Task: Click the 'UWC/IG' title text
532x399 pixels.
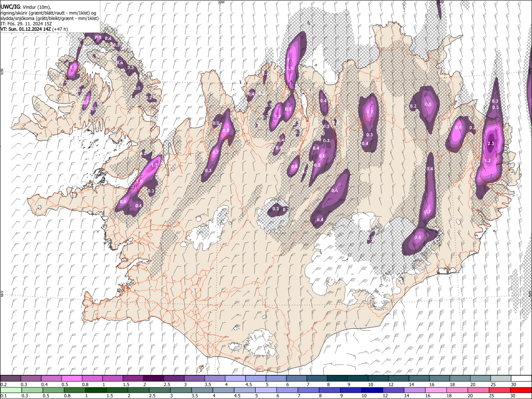Action: coord(10,7)
